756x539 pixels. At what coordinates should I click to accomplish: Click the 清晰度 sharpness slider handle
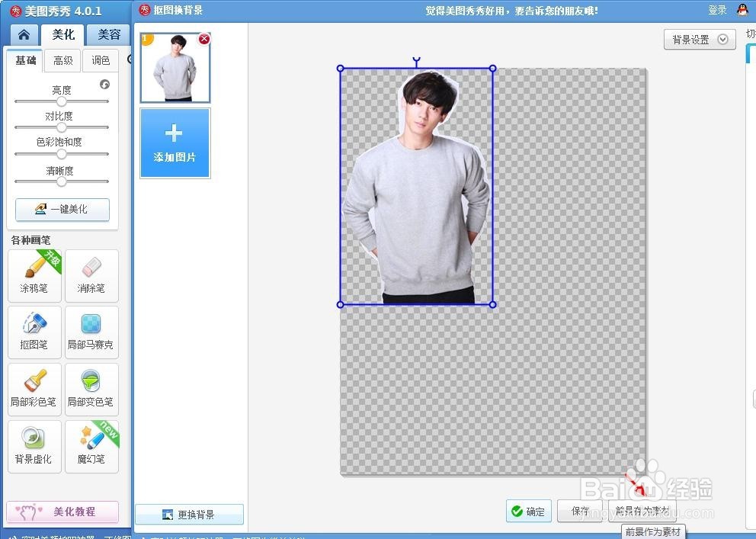(x=61, y=181)
